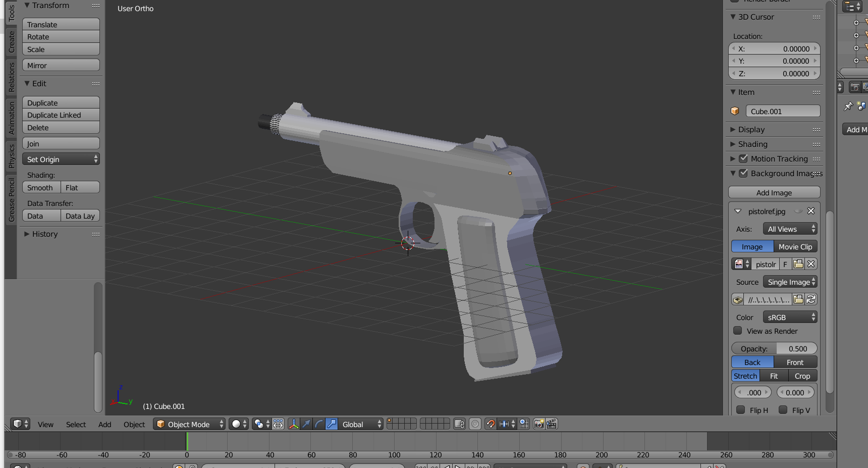Enable the Flip H checkbox
The image size is (868, 468).
pos(741,410)
